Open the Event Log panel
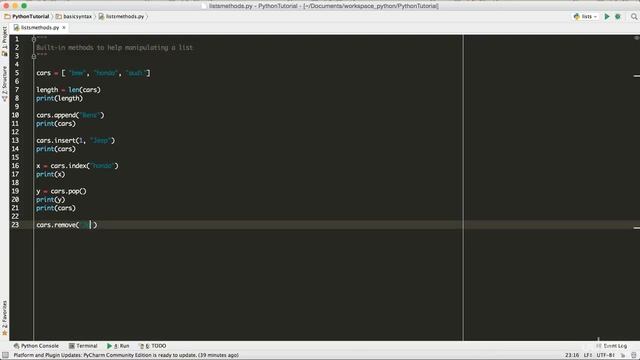The height and width of the screenshot is (360, 640). 611,346
